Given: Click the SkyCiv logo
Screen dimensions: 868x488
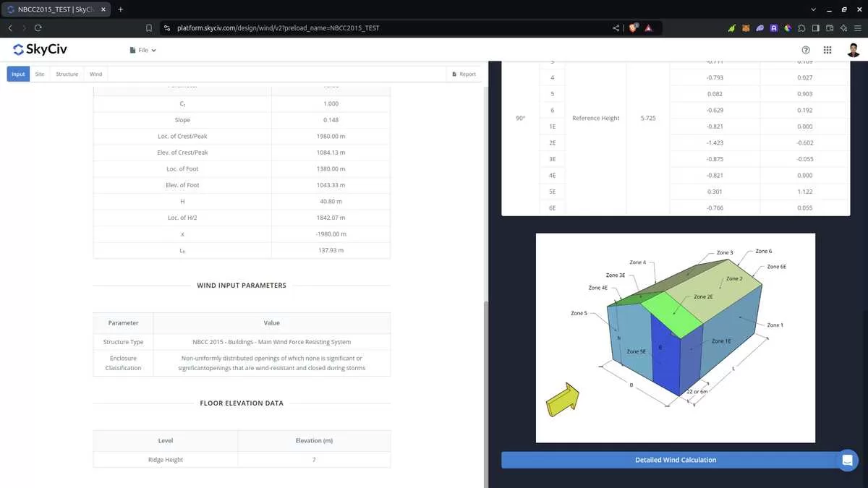Looking at the screenshot, I should coord(41,50).
